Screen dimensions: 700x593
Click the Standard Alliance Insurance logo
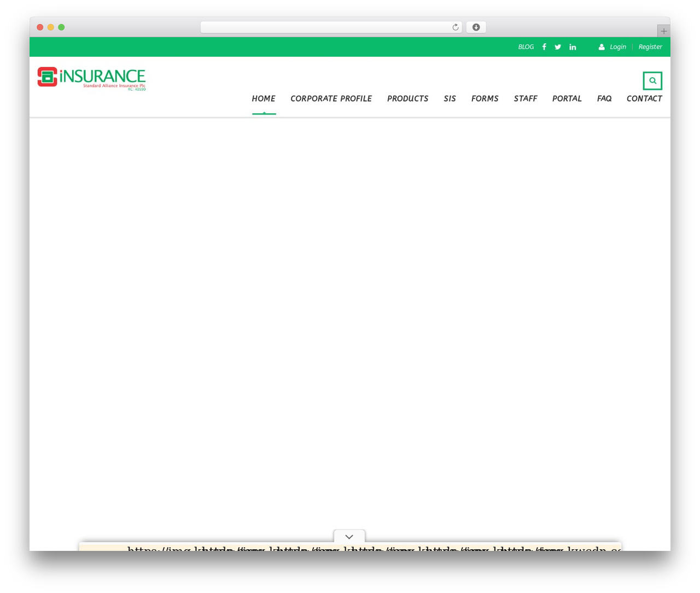[x=91, y=78]
